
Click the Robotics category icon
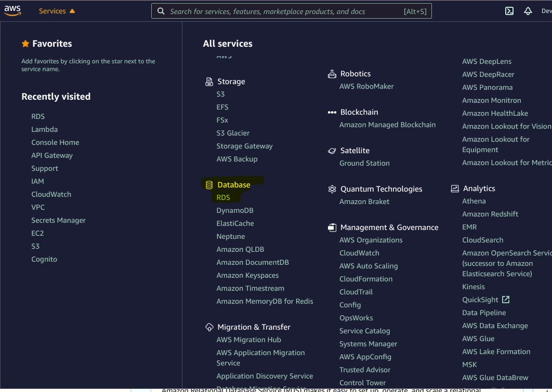click(x=332, y=73)
